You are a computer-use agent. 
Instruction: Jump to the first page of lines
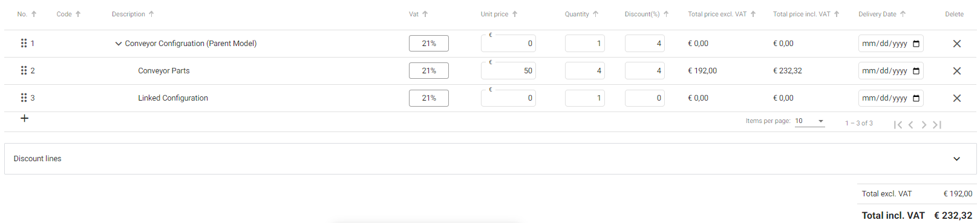pos(898,124)
